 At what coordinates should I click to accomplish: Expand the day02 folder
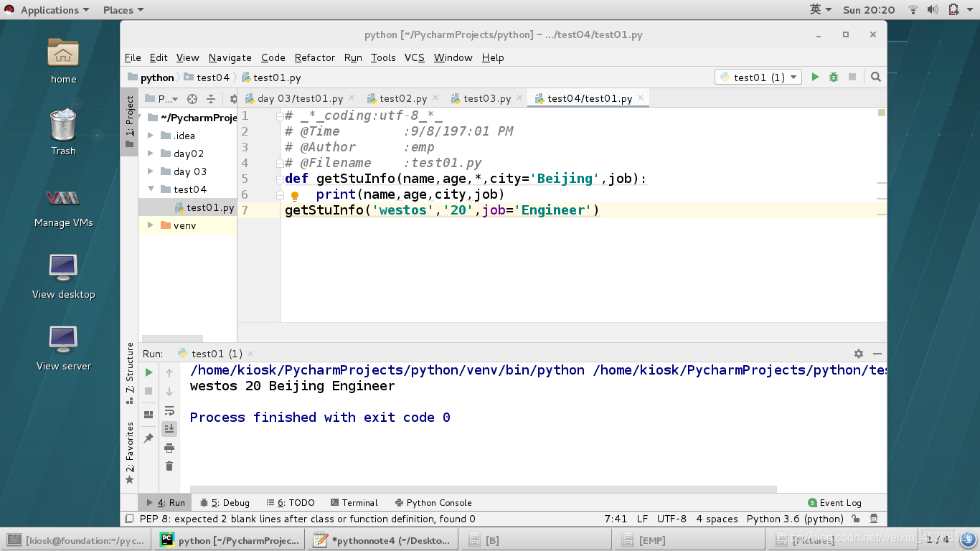click(x=151, y=154)
